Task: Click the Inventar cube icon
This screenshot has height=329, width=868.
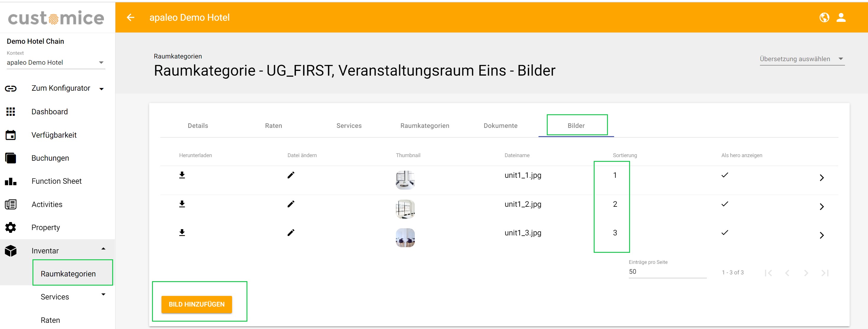Action: click(11, 251)
